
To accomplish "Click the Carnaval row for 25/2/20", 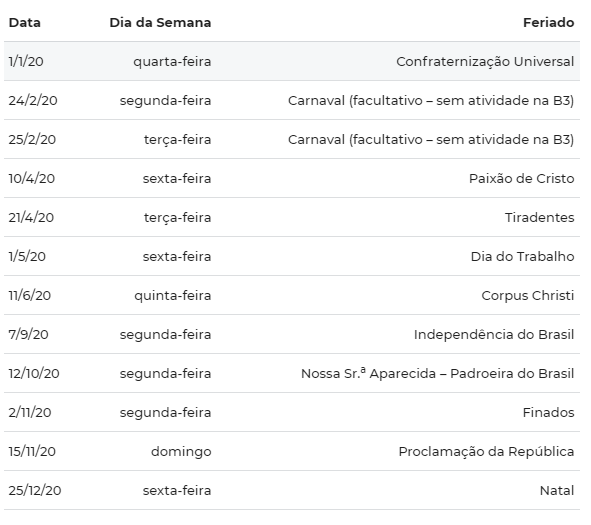I will pyautogui.click(x=292, y=139).
